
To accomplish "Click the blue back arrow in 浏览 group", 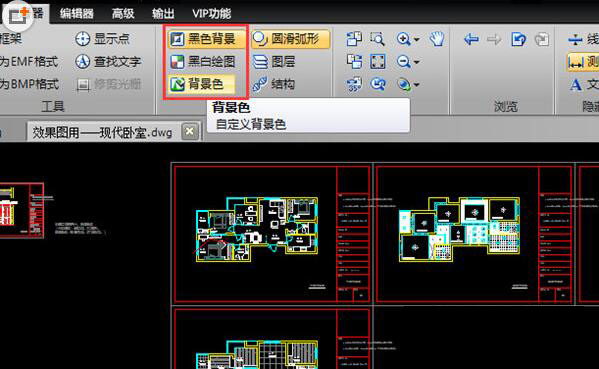I will pyautogui.click(x=471, y=39).
